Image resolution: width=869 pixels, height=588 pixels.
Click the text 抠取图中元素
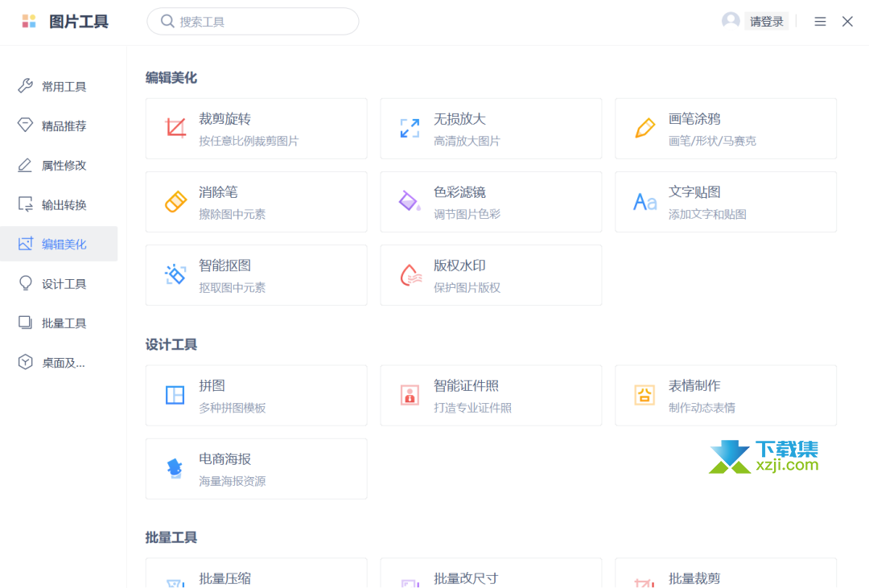233,287
